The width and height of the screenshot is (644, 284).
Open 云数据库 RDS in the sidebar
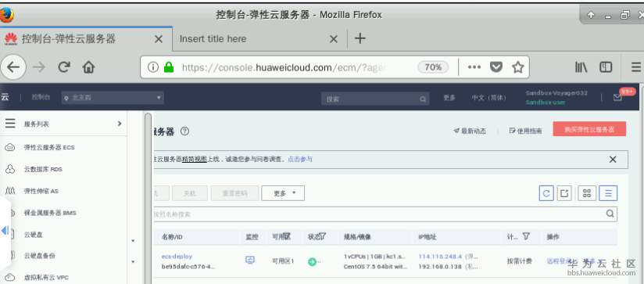point(43,169)
